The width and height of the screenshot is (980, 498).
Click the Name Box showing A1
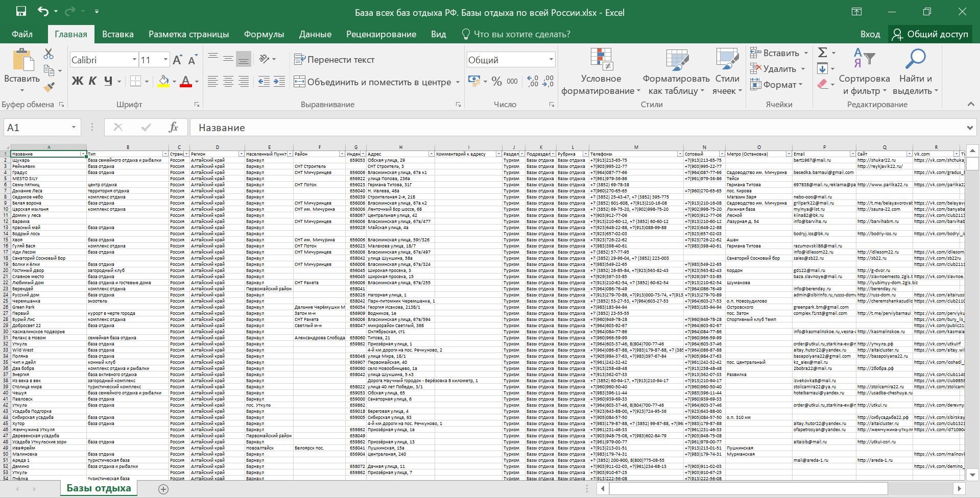pos(36,128)
